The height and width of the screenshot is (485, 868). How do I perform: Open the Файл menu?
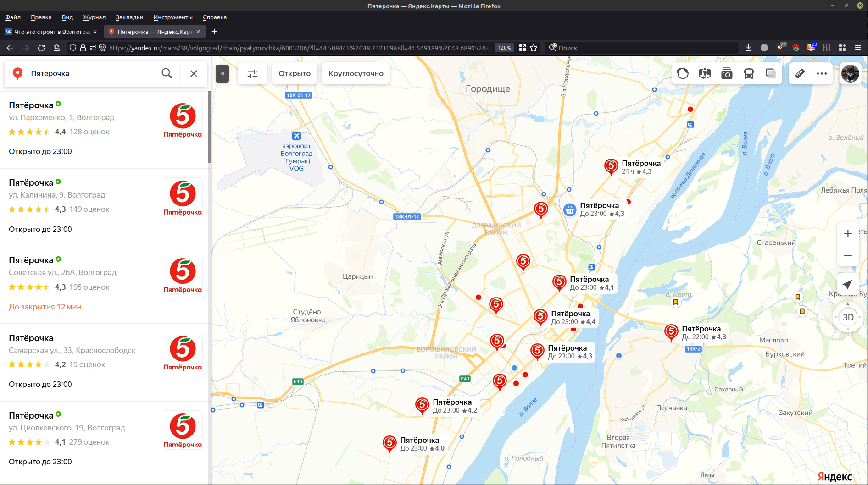point(13,17)
